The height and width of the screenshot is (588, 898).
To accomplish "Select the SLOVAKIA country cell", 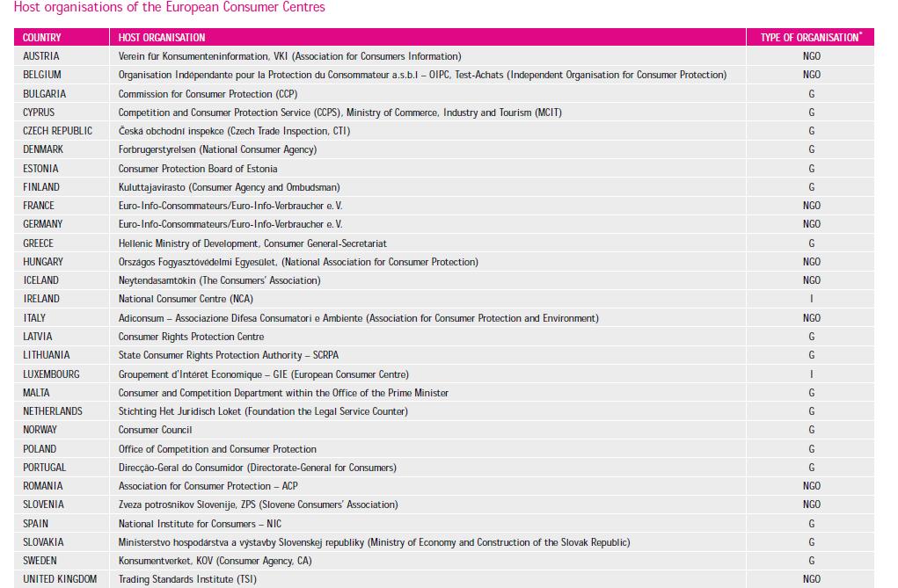I will point(62,541).
